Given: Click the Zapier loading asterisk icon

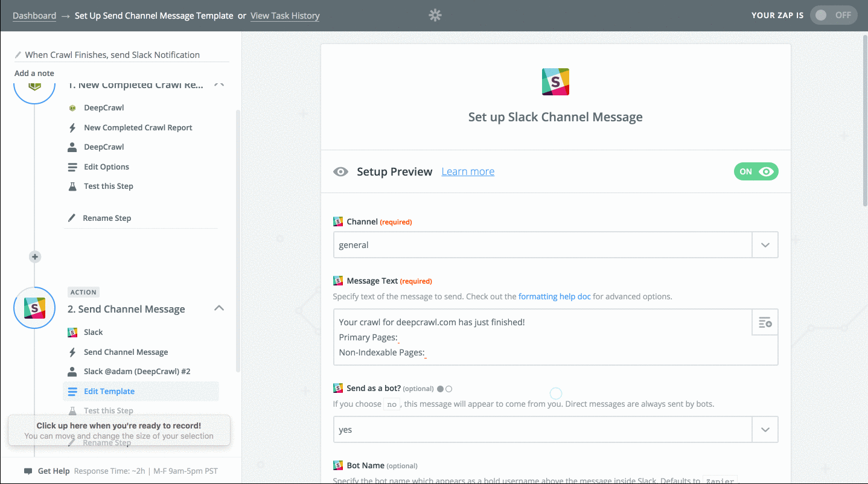Looking at the screenshot, I should (435, 15).
